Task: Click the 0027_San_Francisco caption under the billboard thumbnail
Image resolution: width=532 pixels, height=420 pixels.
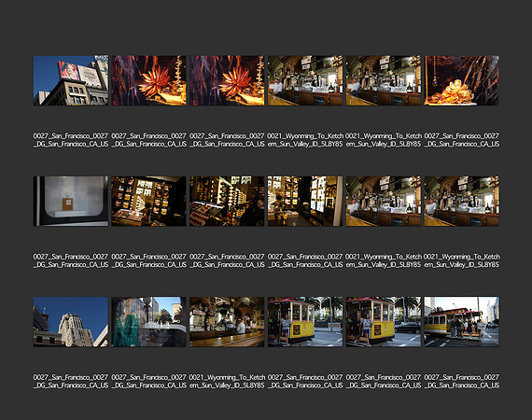Action: click(x=71, y=140)
